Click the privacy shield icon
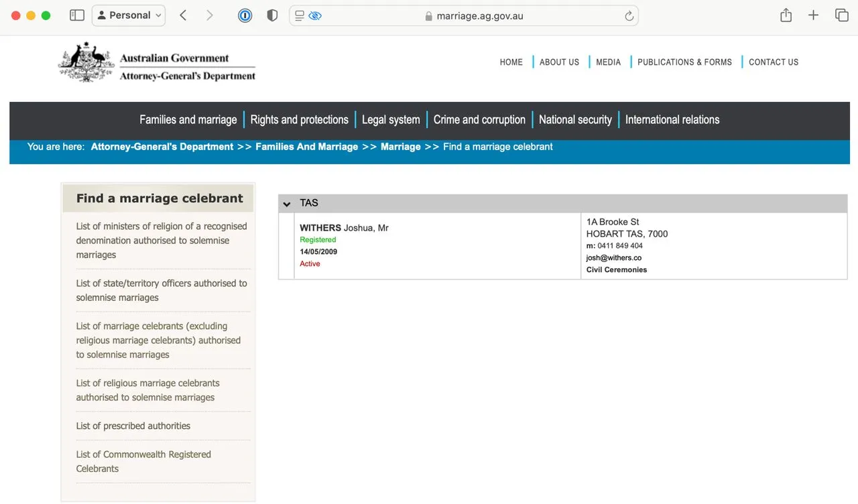 (272, 15)
